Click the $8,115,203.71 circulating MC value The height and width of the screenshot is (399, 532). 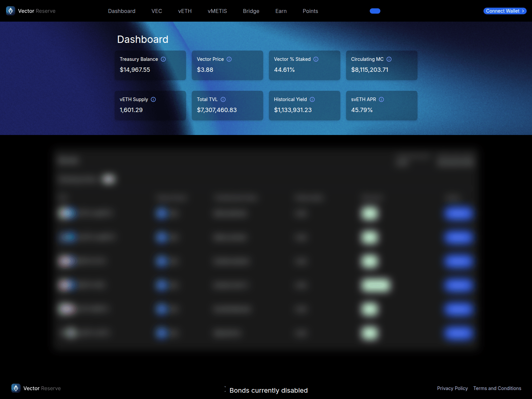click(370, 70)
